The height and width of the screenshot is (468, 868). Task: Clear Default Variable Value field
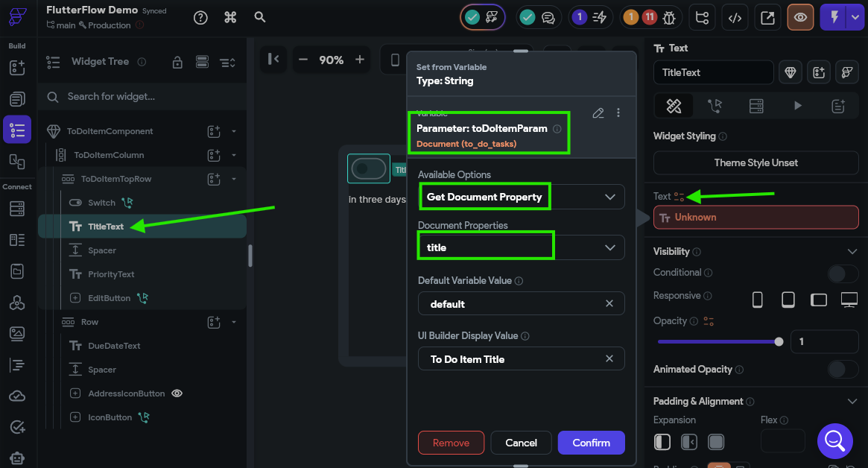tap(609, 303)
